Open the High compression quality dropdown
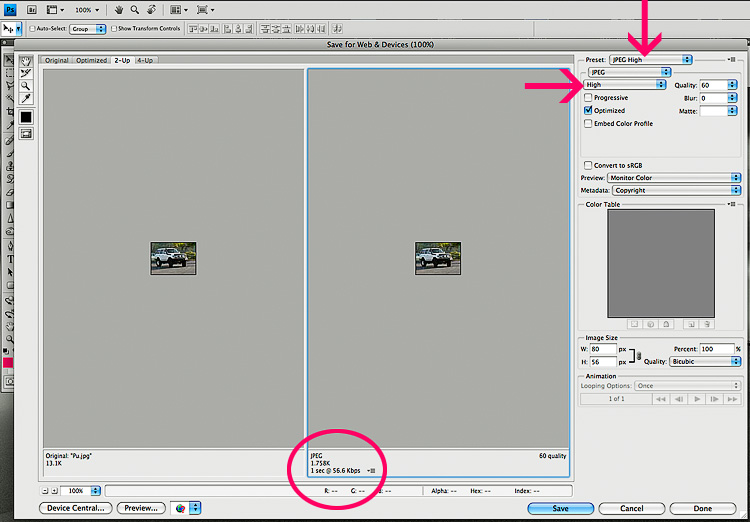 pos(625,85)
